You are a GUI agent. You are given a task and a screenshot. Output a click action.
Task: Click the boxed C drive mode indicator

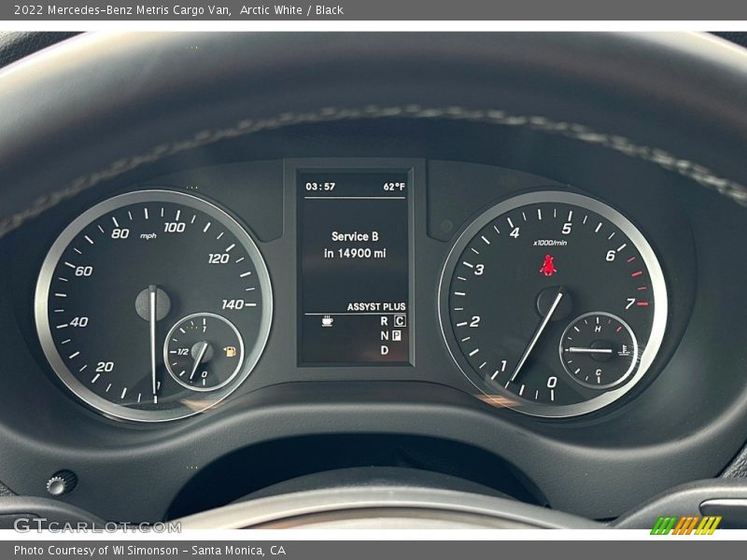coord(400,321)
